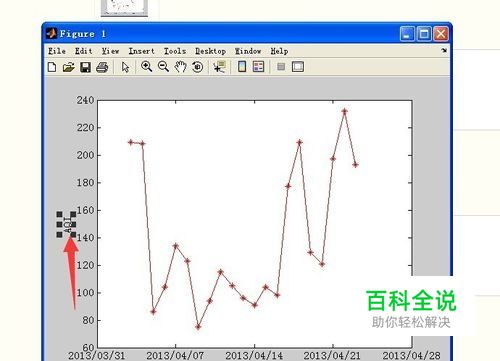Click the x-axis tick label 2013/04/21
Screen dimensions: 500x361
(x=332, y=355)
